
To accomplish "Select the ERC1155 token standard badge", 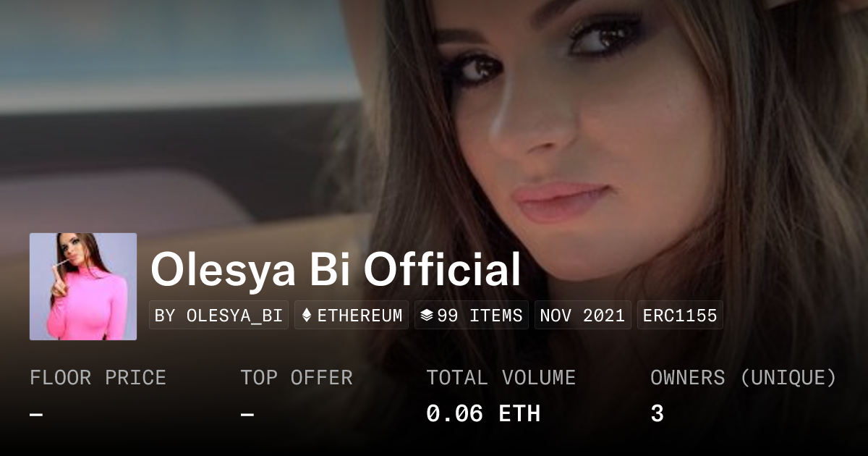I will click(x=680, y=316).
